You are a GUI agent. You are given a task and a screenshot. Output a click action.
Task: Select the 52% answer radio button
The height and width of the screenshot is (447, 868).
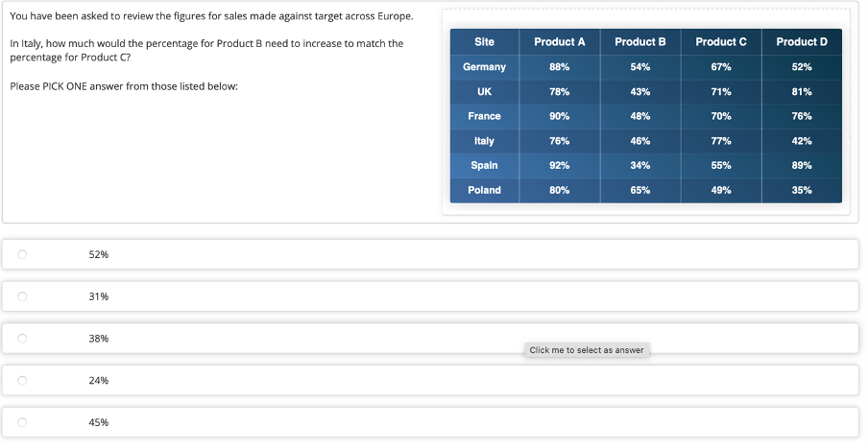(x=22, y=254)
